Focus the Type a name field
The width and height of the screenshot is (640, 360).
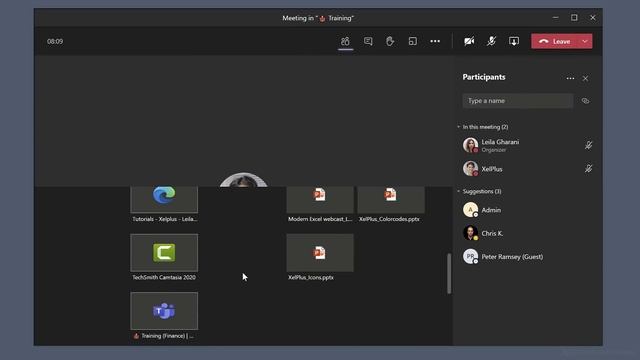pos(518,101)
